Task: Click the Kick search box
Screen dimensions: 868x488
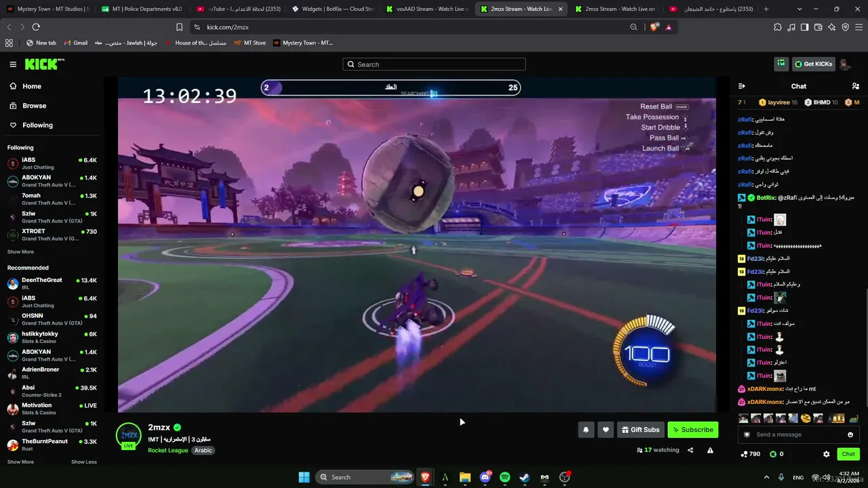Action: (x=434, y=64)
